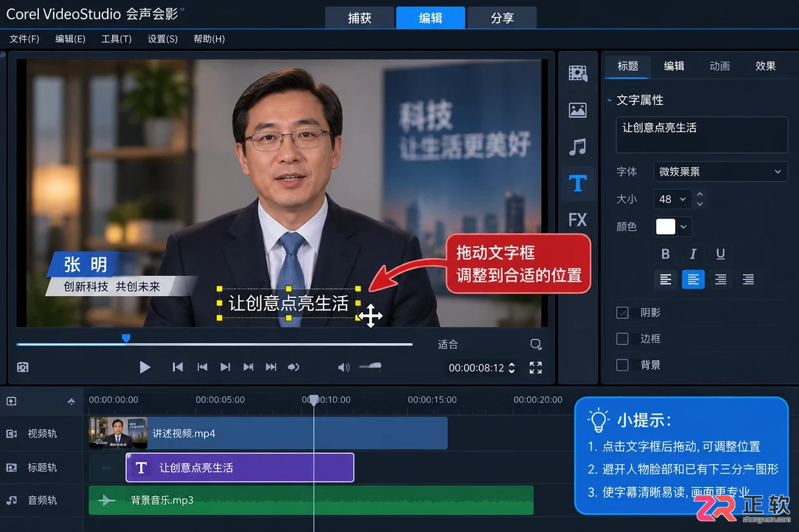This screenshot has width=799, height=532.
Task: Click the volume level slider
Action: [x=370, y=366]
